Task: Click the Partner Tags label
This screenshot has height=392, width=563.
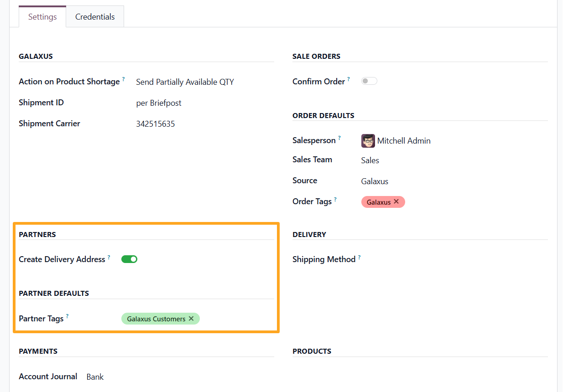Action: [x=41, y=319]
